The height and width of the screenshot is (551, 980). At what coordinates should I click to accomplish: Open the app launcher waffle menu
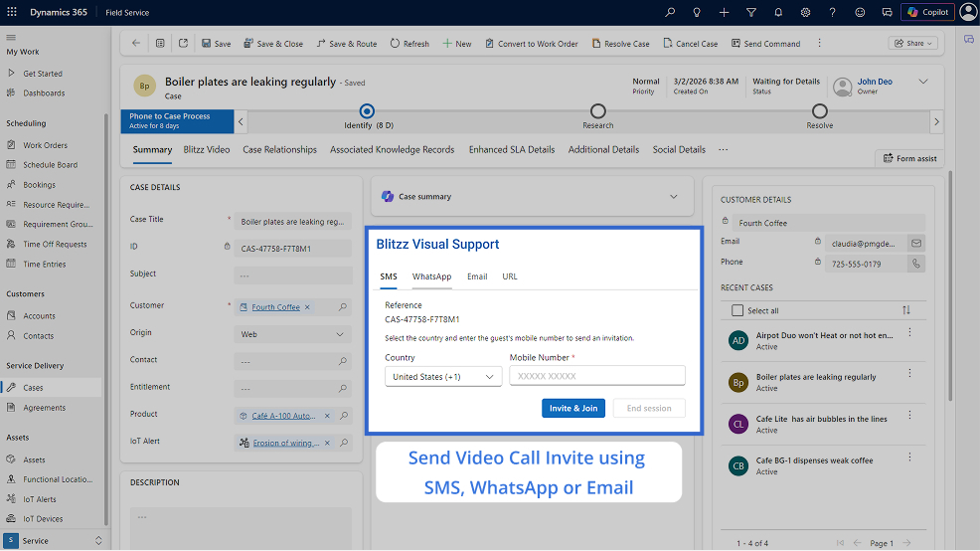coord(12,12)
